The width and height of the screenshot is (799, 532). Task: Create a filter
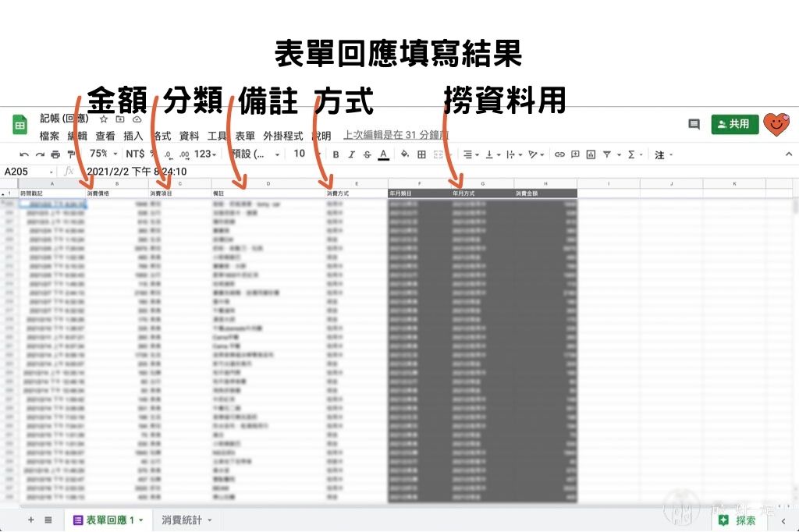[607, 154]
